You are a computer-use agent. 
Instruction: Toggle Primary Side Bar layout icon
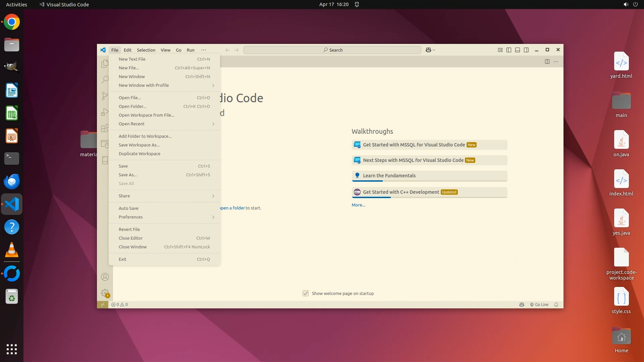(x=509, y=50)
